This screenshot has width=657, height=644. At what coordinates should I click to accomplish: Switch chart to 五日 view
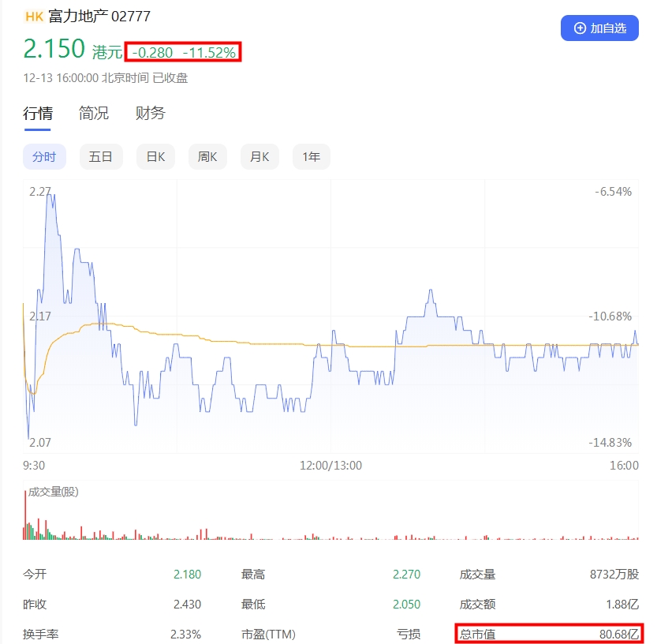tap(100, 157)
